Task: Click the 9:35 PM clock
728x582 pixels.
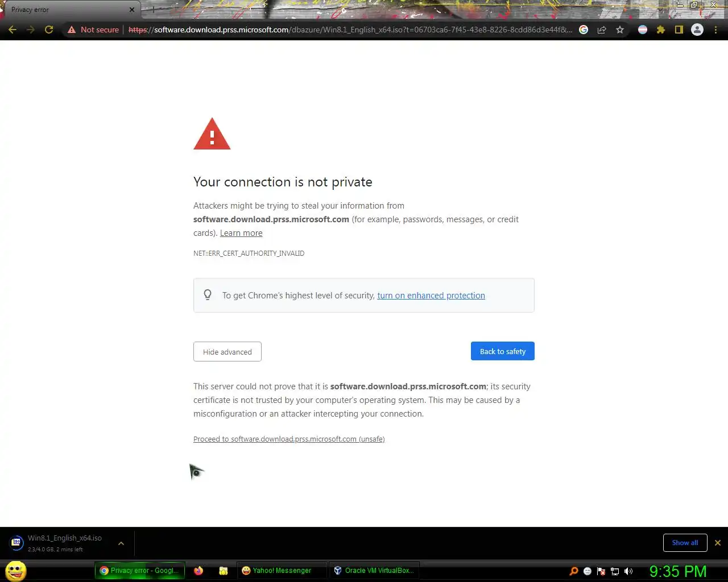Action: 678,571
